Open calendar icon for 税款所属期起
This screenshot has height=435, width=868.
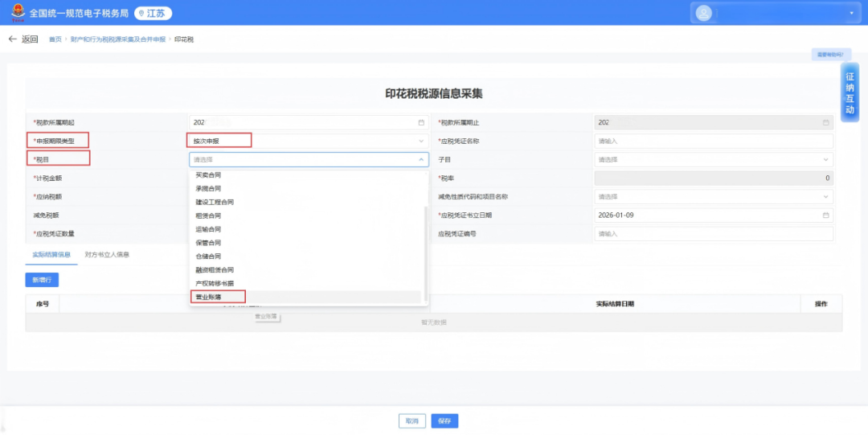point(421,123)
